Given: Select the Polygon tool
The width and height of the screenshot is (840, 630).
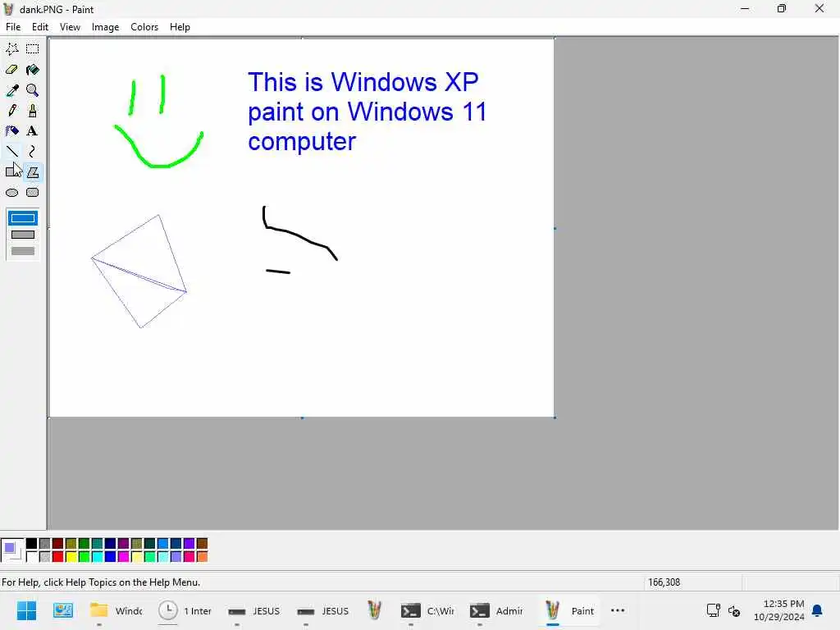Looking at the screenshot, I should pyautogui.click(x=33, y=172).
